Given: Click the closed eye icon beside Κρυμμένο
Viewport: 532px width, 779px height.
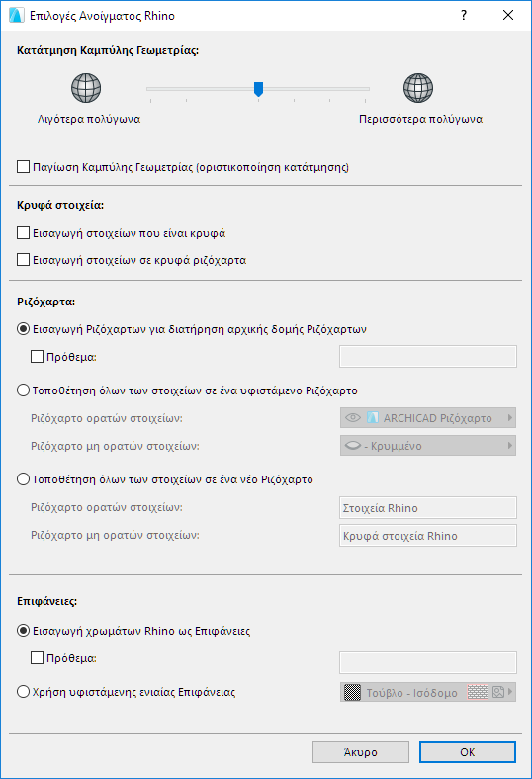Looking at the screenshot, I should coord(353,446).
